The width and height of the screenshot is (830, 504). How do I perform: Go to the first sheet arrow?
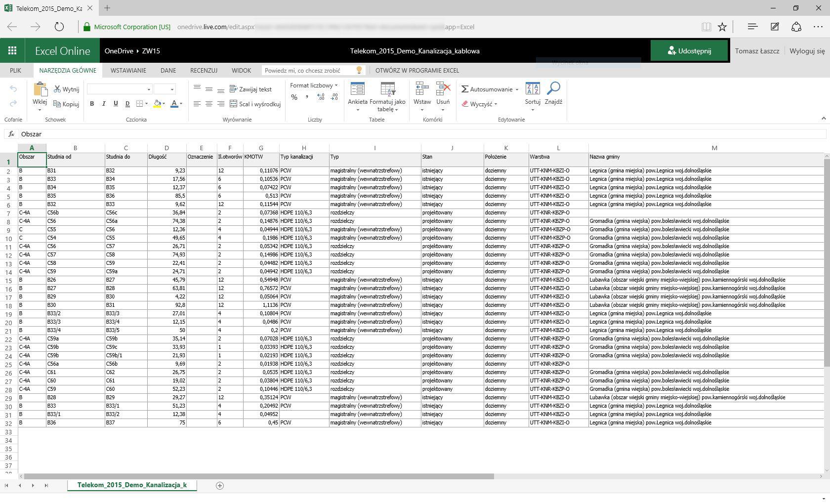click(x=6, y=486)
